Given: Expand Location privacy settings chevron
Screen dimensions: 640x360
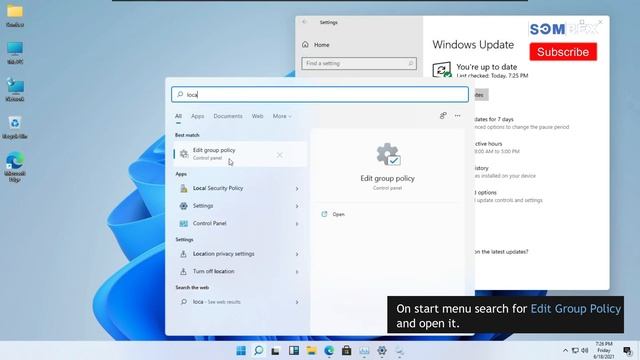Looking at the screenshot, I should (297, 254).
